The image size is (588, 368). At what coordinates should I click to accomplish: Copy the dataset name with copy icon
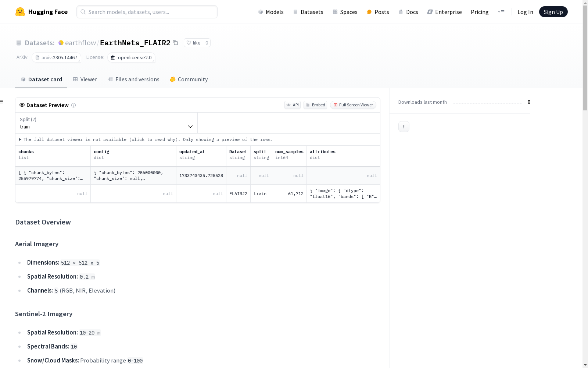(176, 43)
